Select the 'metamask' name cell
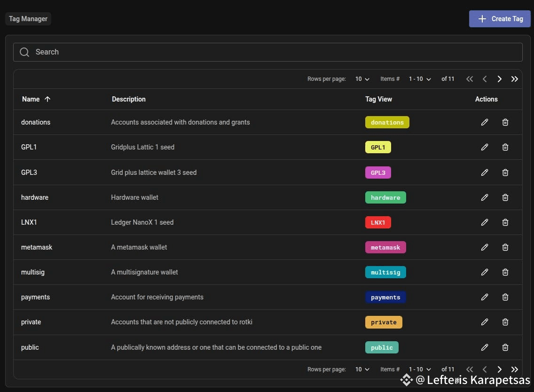 tap(37, 247)
